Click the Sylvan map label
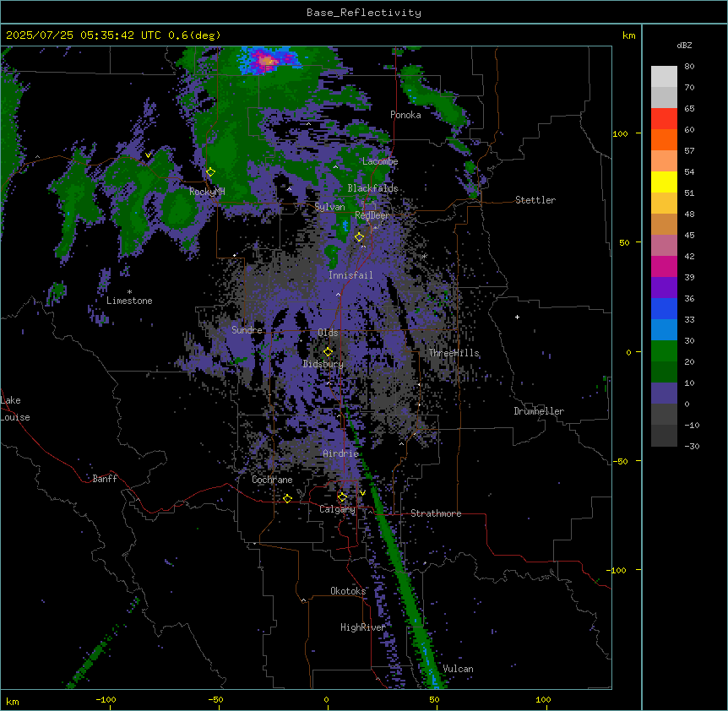This screenshot has height=711, width=728. 329,207
